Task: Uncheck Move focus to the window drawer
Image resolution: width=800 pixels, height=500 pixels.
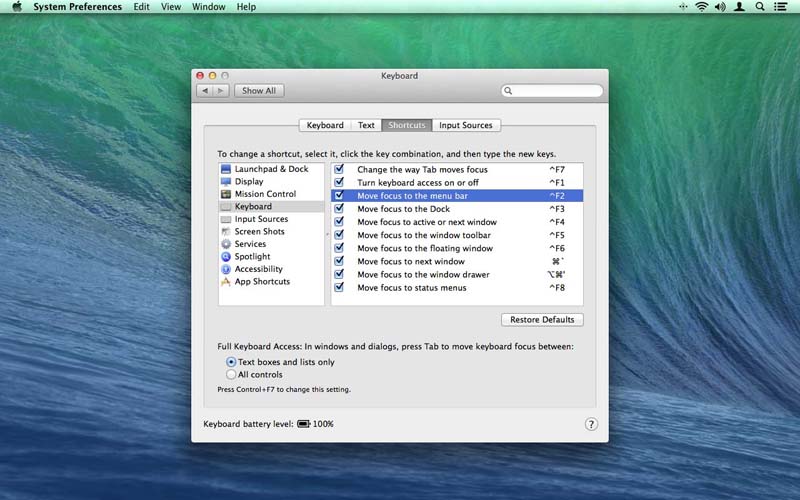Action: tap(339, 274)
